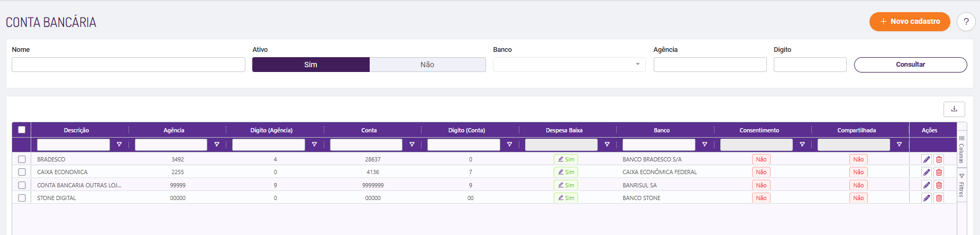Set Ativo toggle to Não
Image resolution: width=980 pixels, height=235 pixels.
pos(427,65)
